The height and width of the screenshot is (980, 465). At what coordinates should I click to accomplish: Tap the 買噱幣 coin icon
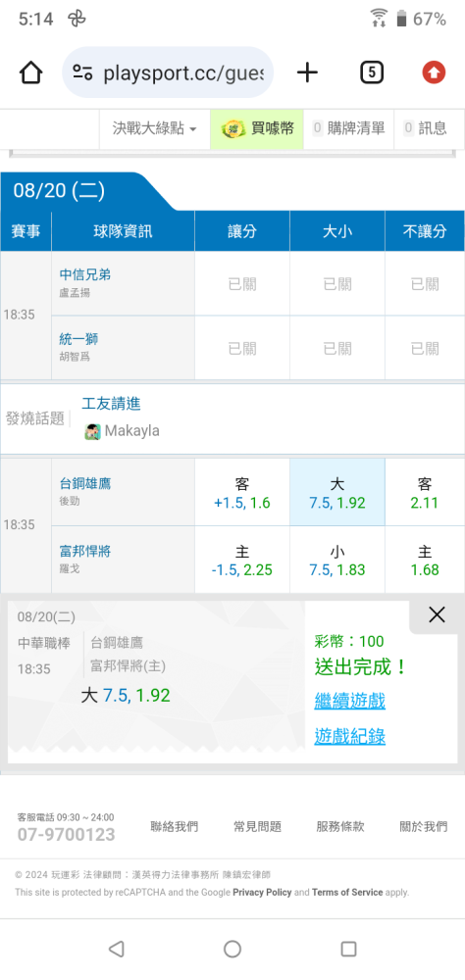pyautogui.click(x=233, y=128)
